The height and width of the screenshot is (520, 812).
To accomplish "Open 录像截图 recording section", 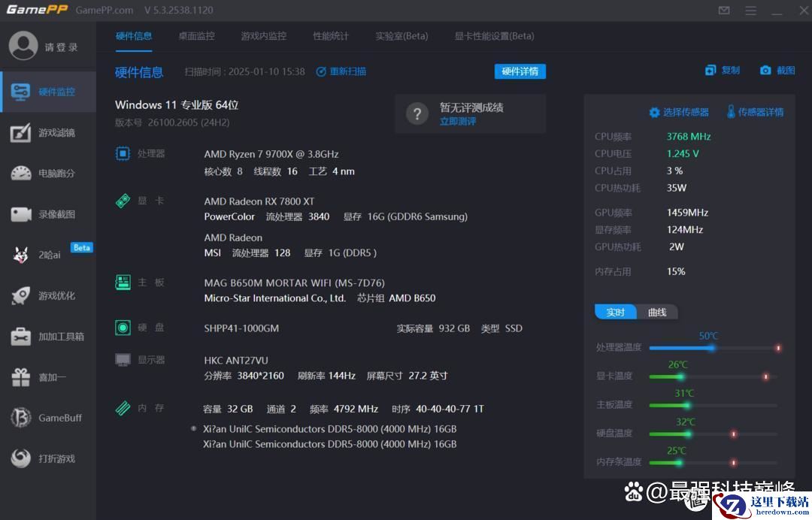I will tap(48, 213).
